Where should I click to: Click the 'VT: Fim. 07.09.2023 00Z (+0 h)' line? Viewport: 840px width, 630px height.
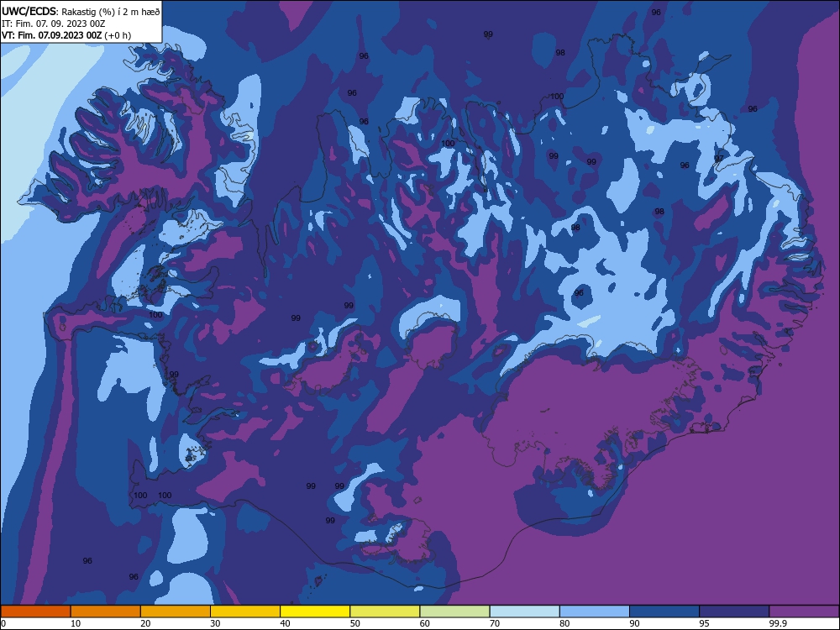click(x=66, y=35)
